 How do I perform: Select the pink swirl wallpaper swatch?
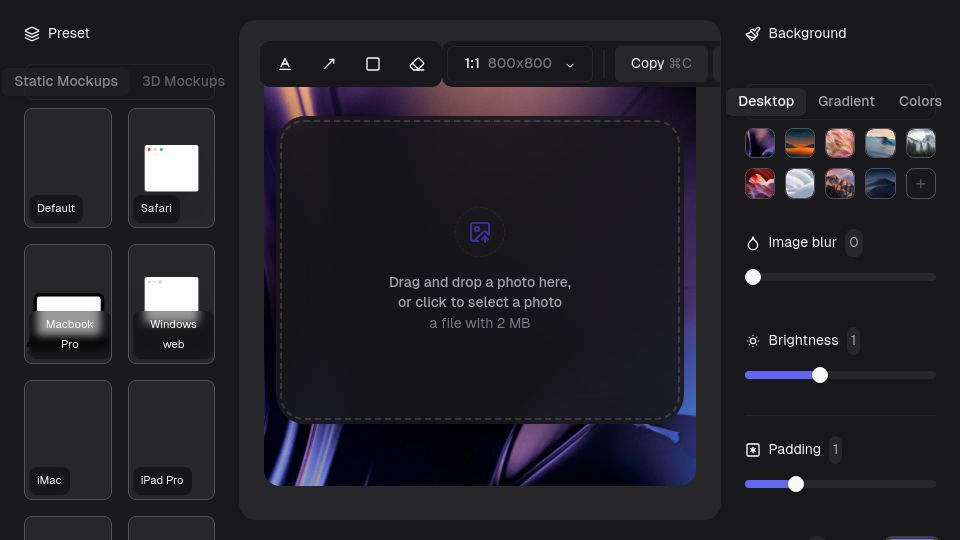(840, 143)
